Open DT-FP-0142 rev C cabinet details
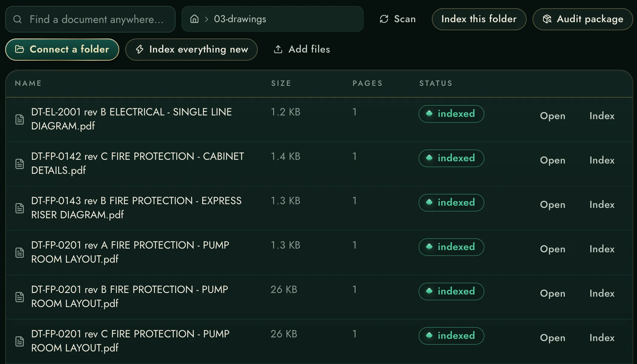Screen dimensions: 637x364 point(553,160)
